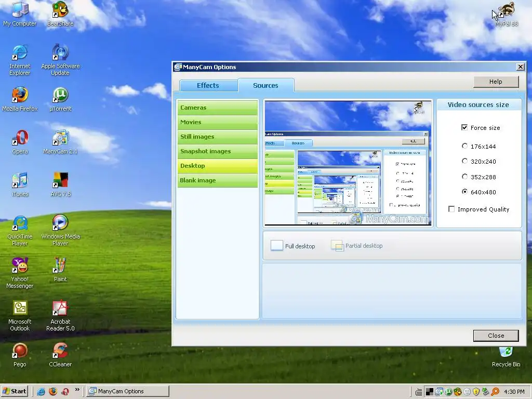Viewport: 532px width, 399px height.
Task: Click the Close button at bottom
Action: 496,336
